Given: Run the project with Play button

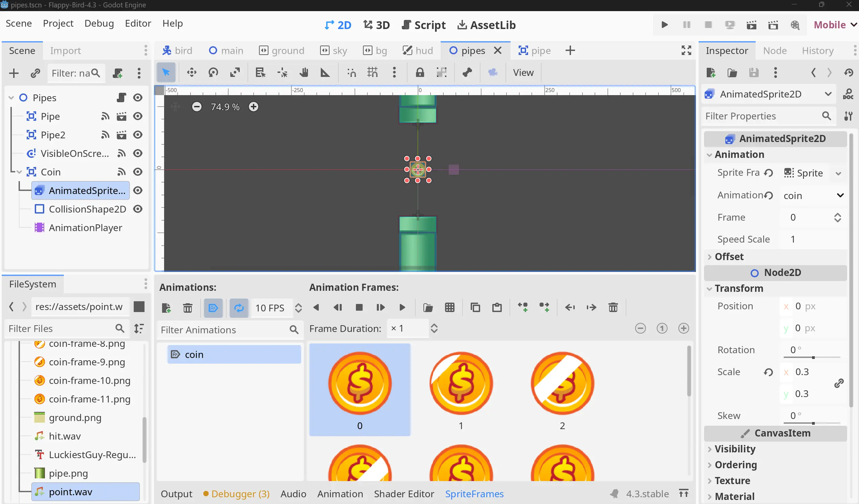Looking at the screenshot, I should click(665, 25).
